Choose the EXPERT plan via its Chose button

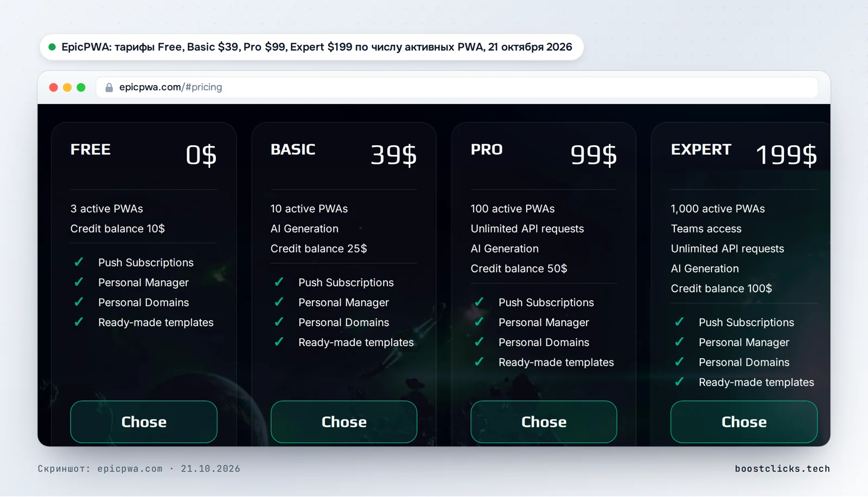coord(744,422)
